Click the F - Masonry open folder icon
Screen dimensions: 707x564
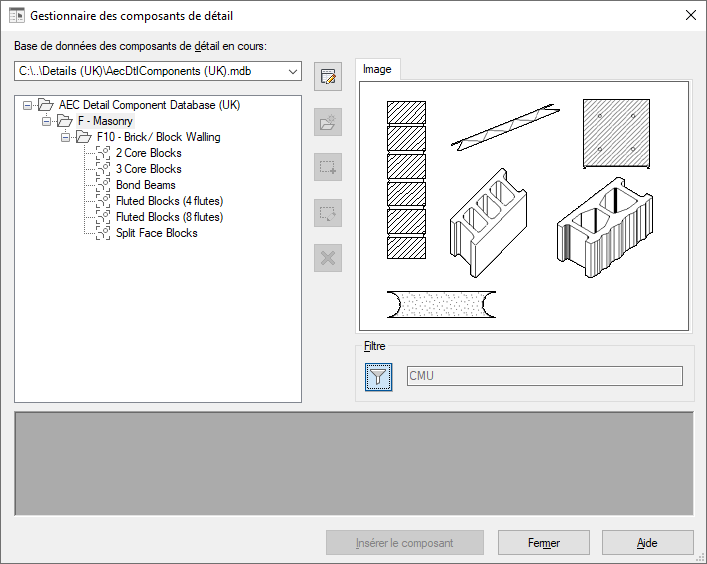pyautogui.click(x=64, y=121)
